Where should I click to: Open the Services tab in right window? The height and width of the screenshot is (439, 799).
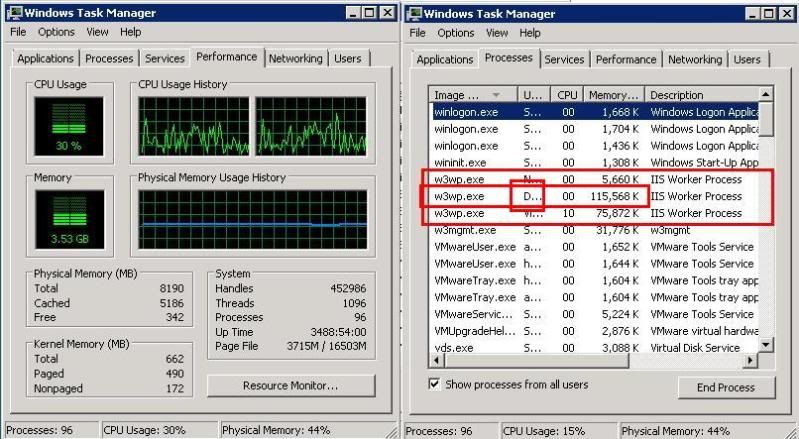point(564,59)
